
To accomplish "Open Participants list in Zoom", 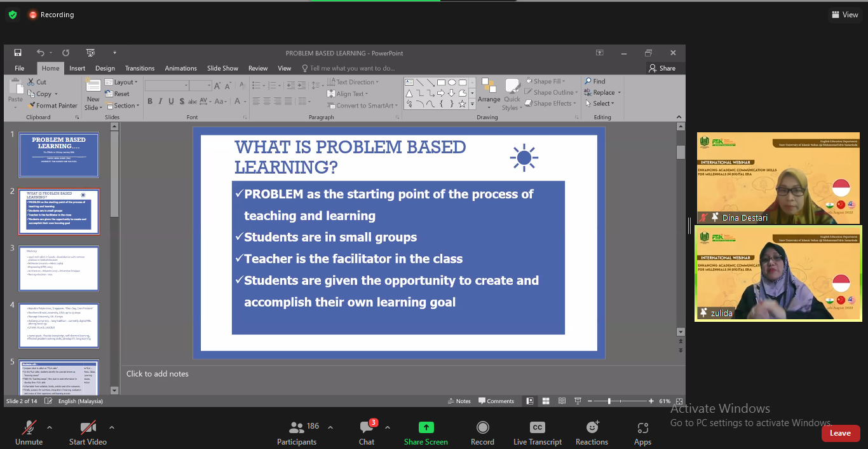I will [x=297, y=433].
